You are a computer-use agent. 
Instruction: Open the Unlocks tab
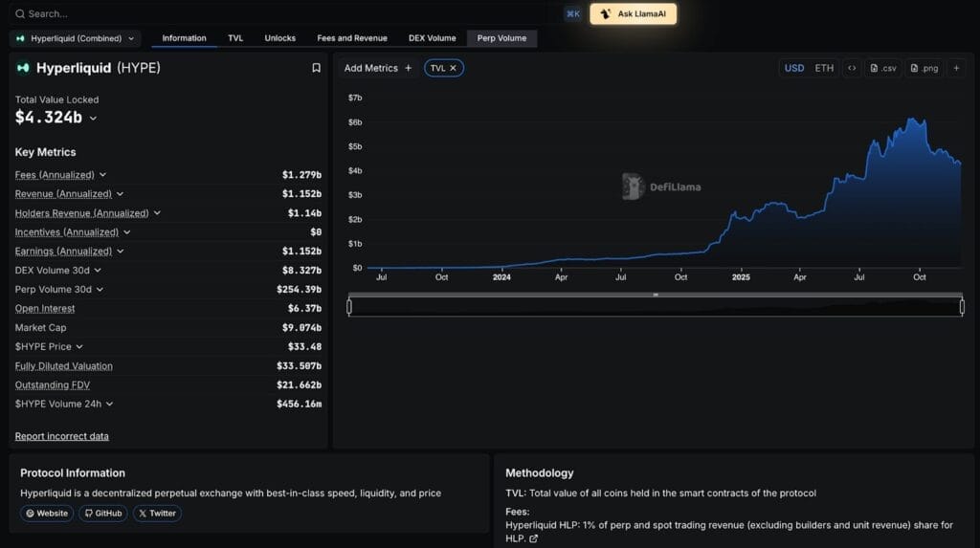(x=280, y=38)
